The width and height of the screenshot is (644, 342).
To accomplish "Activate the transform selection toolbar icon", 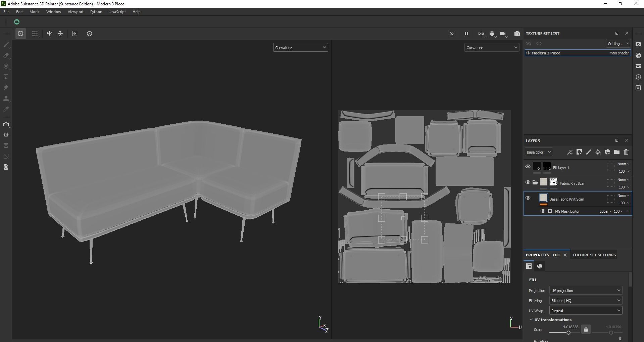I will [21, 34].
